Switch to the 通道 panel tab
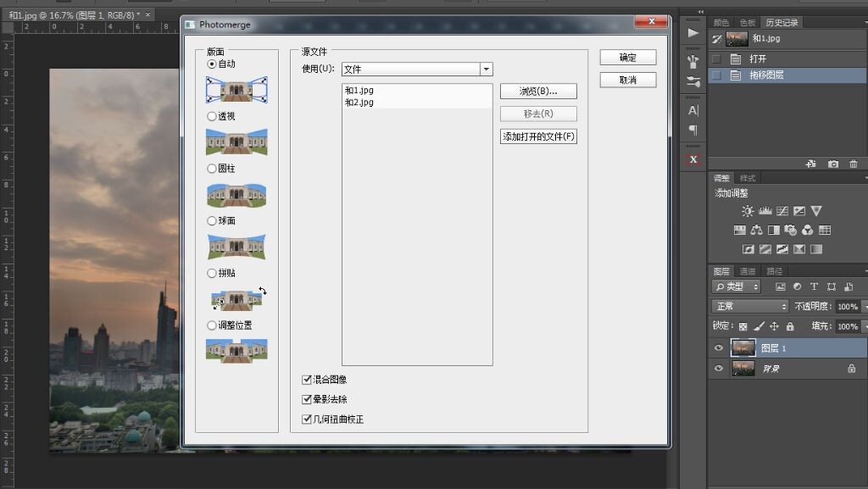This screenshot has width=868, height=489. 748,271
